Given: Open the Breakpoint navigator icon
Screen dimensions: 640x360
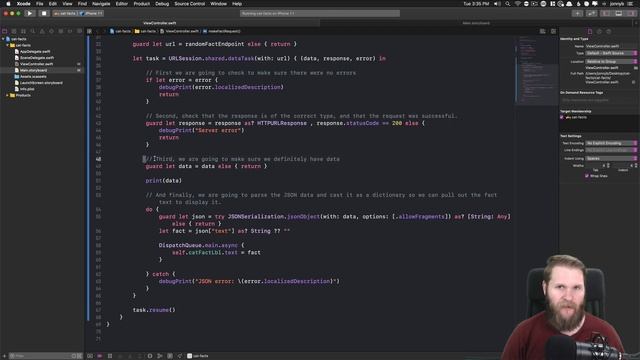Looking at the screenshot, I should (x=70, y=31).
